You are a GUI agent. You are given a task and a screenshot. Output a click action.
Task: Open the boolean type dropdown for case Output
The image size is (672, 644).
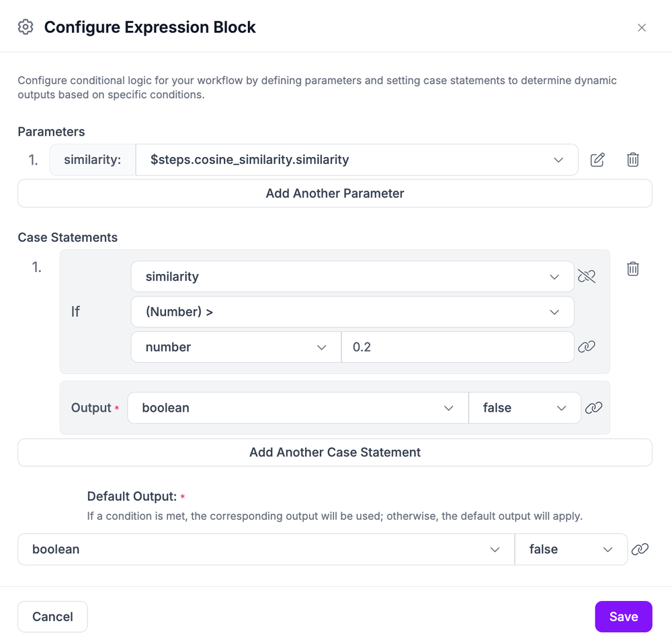pyautogui.click(x=449, y=407)
